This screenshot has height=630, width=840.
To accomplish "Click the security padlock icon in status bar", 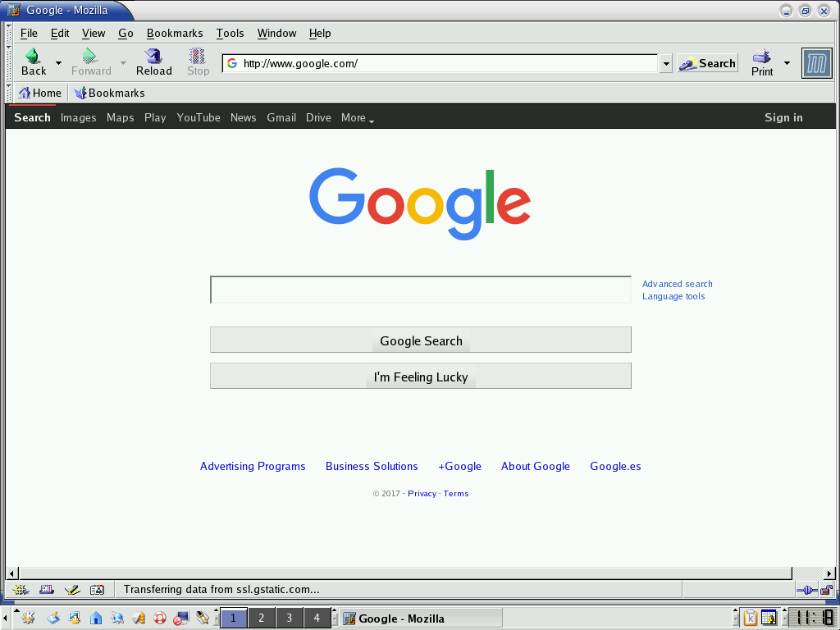I will (x=826, y=590).
